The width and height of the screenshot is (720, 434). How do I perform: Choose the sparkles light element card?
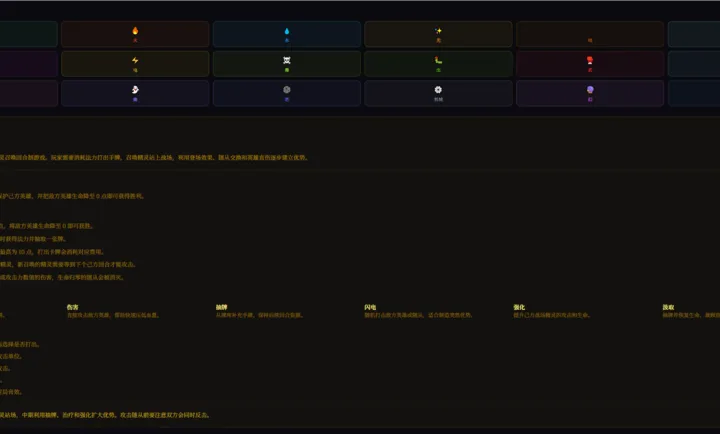pos(438,34)
